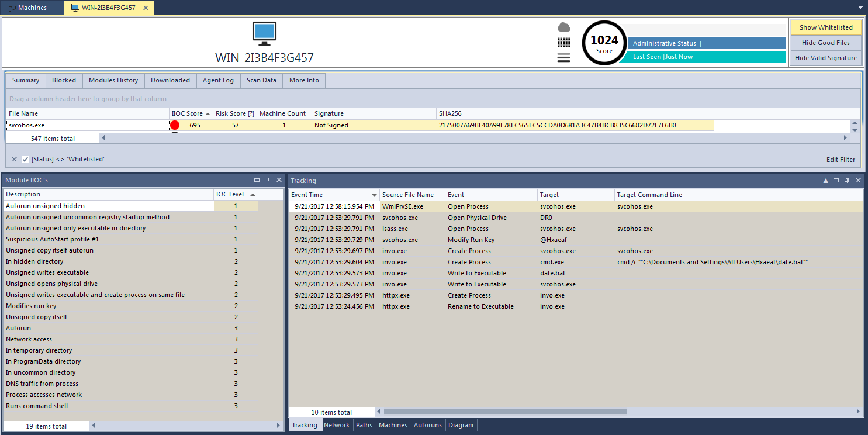868x435 pixels.
Task: Expand Tracking panel up-arrow menu
Action: coord(825,181)
